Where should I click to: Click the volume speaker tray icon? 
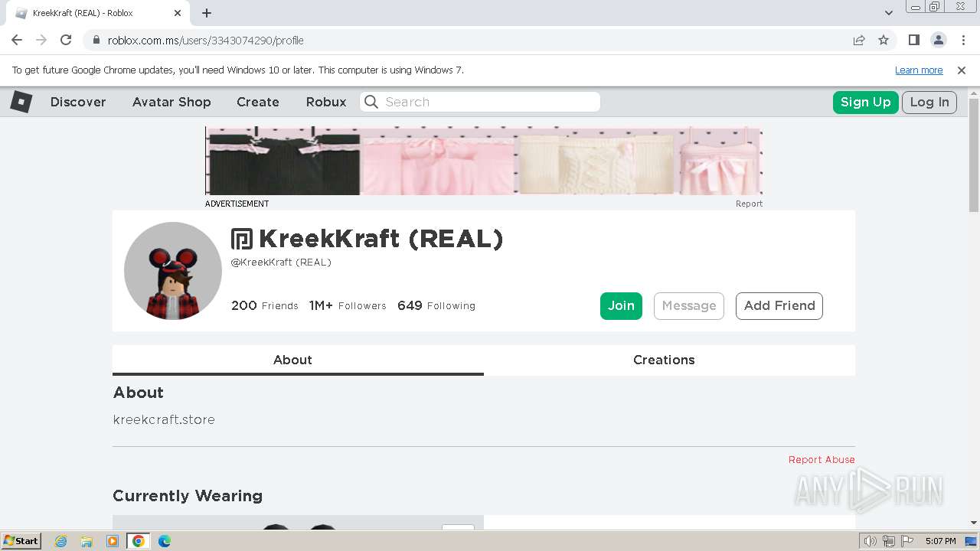coord(871,541)
